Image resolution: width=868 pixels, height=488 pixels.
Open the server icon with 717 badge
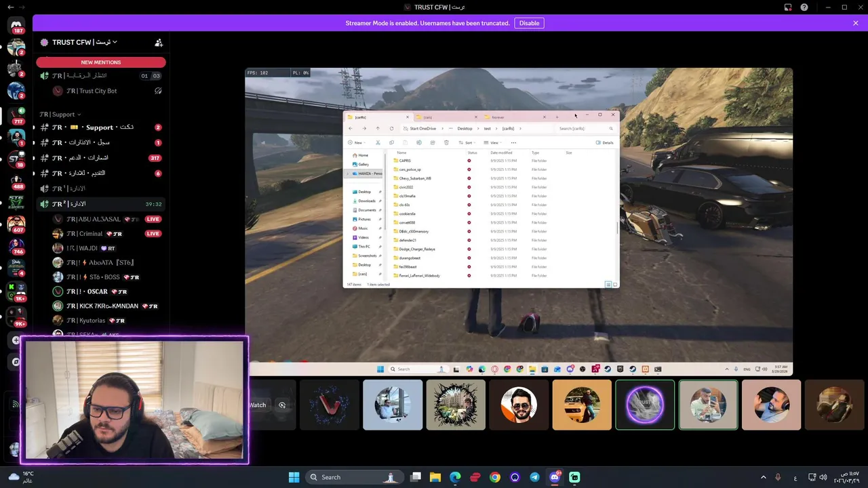pyautogui.click(x=16, y=115)
